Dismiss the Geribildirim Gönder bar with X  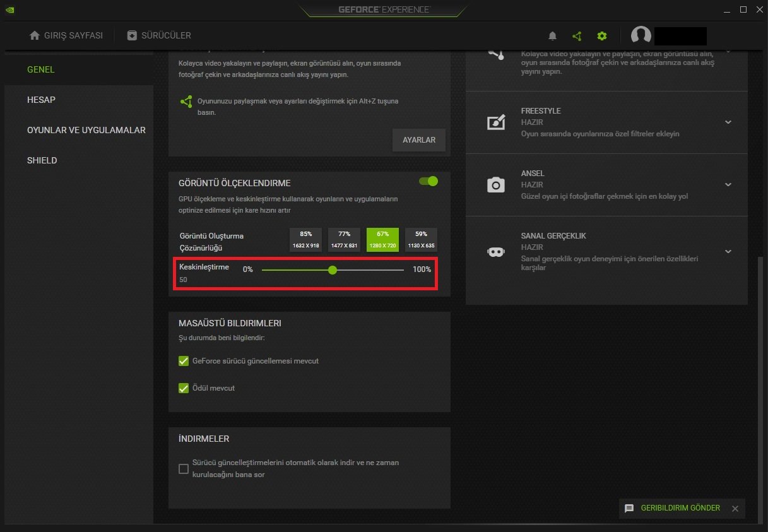pos(735,509)
